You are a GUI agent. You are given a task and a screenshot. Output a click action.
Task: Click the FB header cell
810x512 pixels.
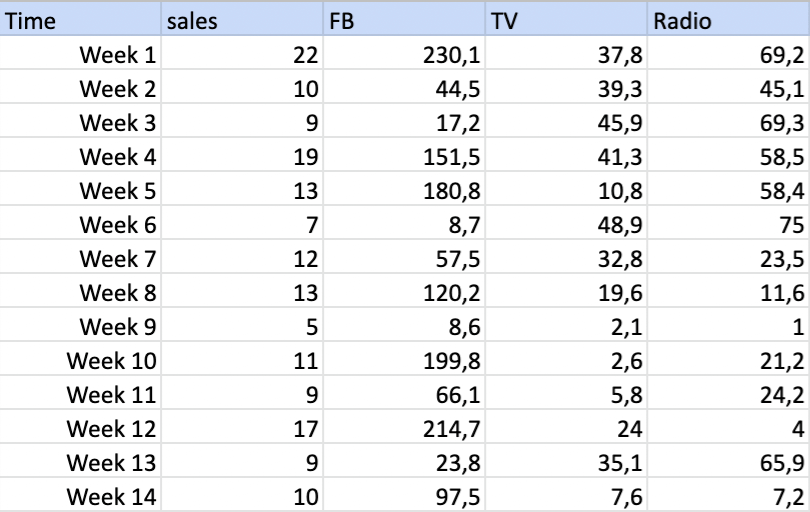[404, 20]
